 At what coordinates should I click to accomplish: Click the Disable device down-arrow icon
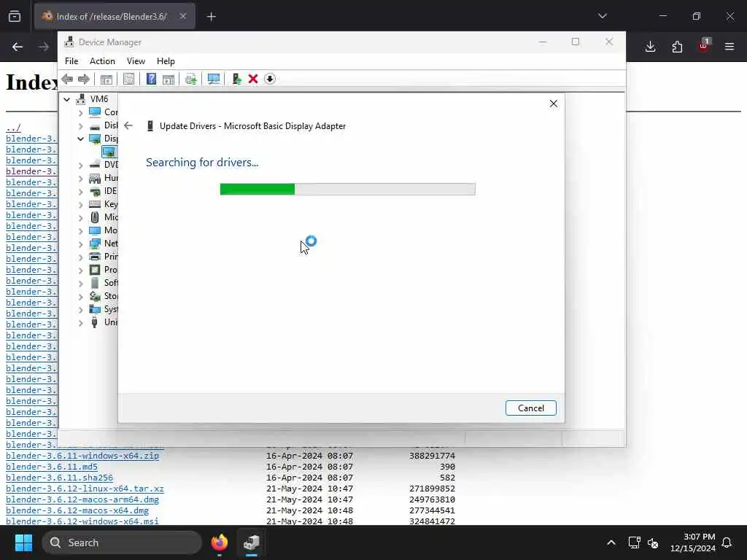pos(270,79)
